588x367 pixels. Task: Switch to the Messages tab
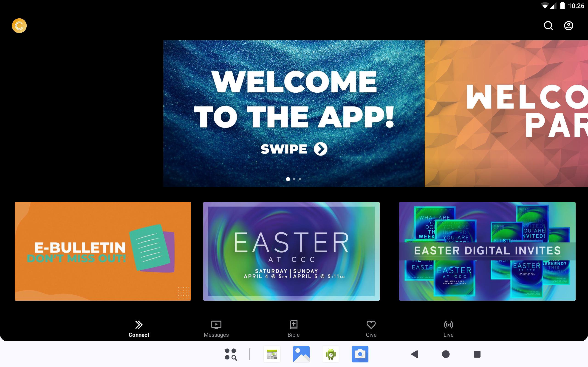click(x=216, y=329)
